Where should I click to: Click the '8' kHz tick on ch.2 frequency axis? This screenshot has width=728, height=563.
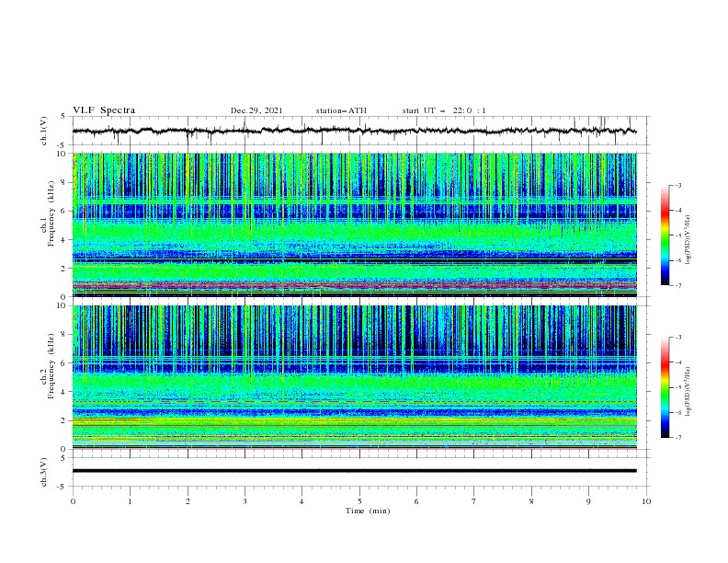coord(65,335)
